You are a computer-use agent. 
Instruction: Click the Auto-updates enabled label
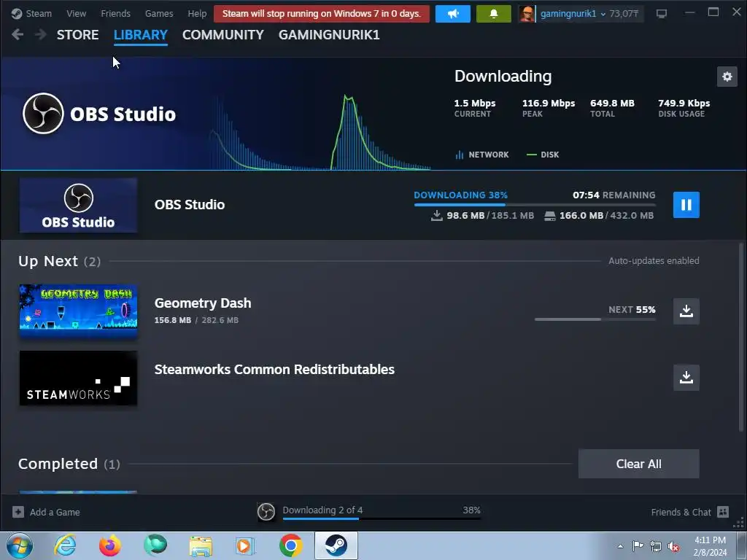coord(654,261)
